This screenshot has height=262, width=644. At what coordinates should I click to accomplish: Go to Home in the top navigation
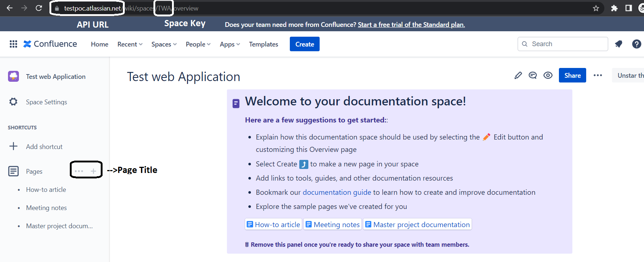(x=100, y=44)
